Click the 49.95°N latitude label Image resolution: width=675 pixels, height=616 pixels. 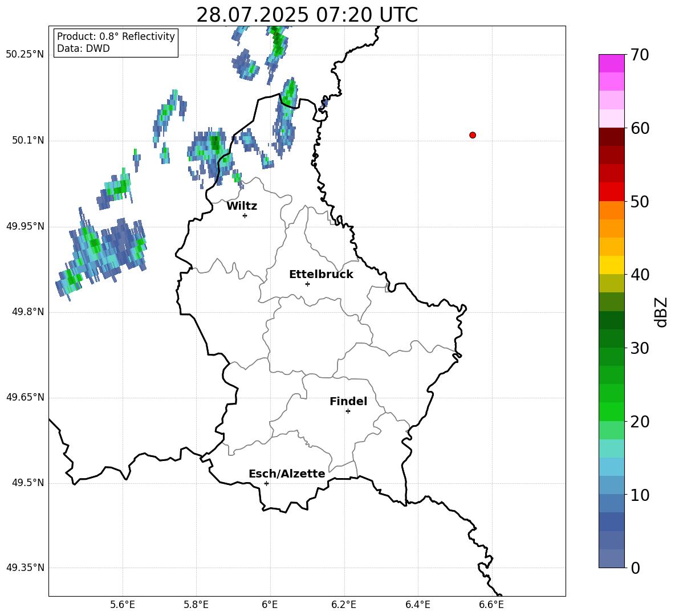(x=25, y=226)
